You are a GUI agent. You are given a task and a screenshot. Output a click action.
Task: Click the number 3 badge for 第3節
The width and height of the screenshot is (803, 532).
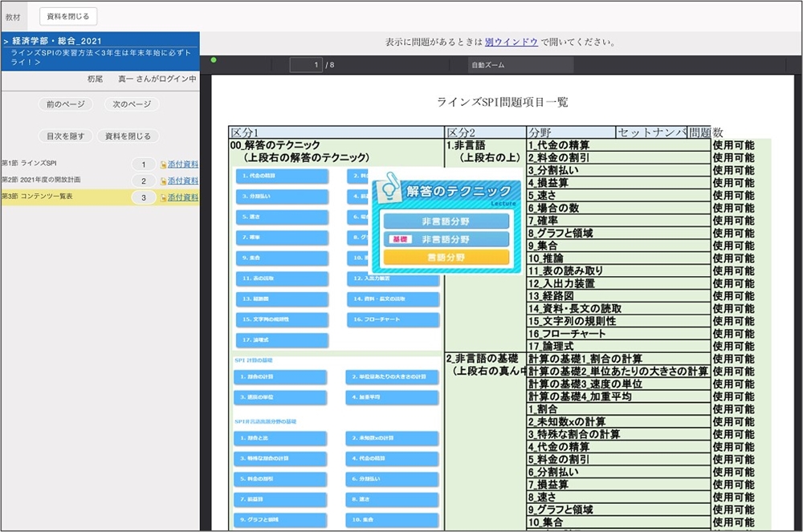pos(144,197)
